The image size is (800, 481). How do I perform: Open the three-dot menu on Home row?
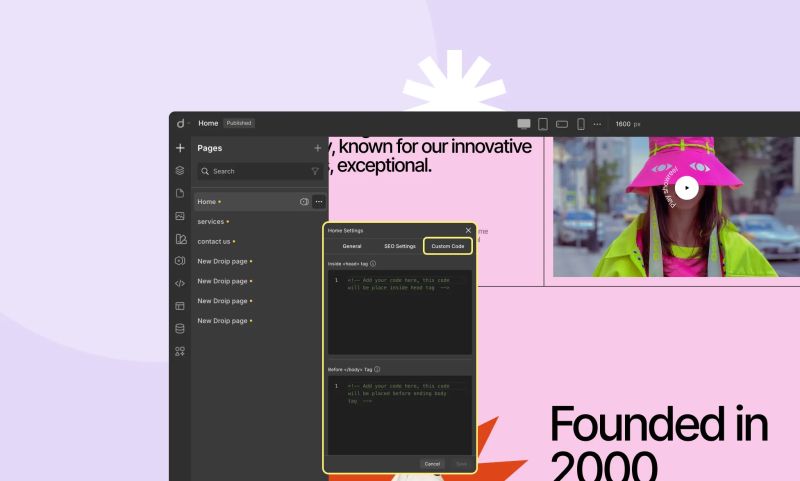(319, 202)
